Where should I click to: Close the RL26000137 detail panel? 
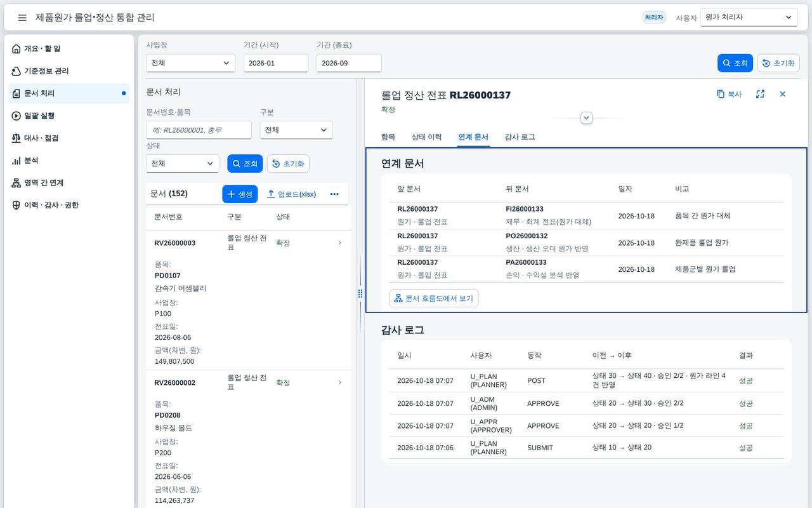click(x=782, y=94)
